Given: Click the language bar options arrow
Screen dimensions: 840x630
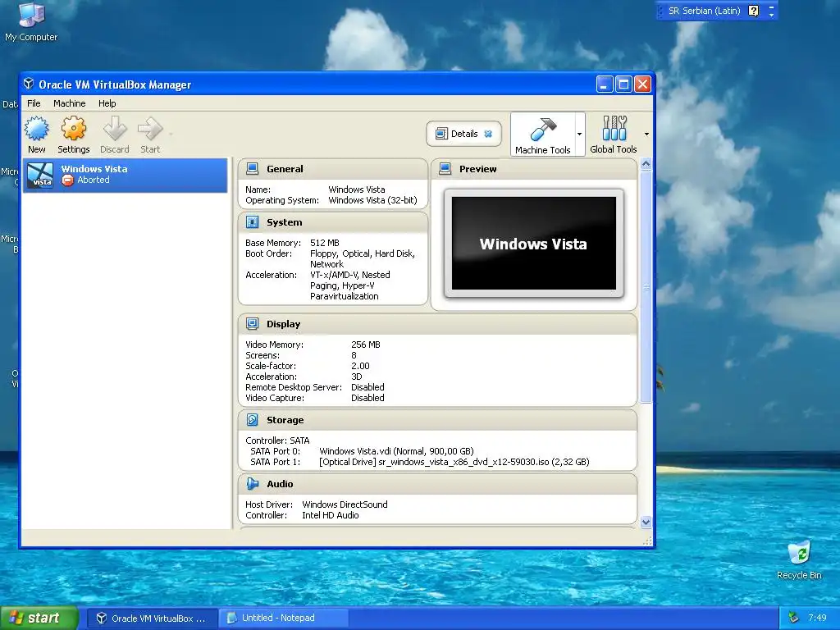Looking at the screenshot, I should coord(771,15).
